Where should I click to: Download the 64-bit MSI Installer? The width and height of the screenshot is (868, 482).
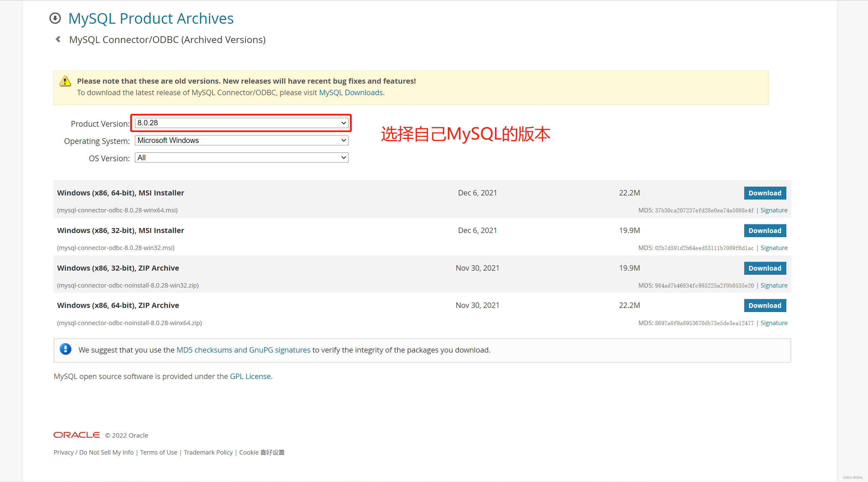pyautogui.click(x=765, y=193)
